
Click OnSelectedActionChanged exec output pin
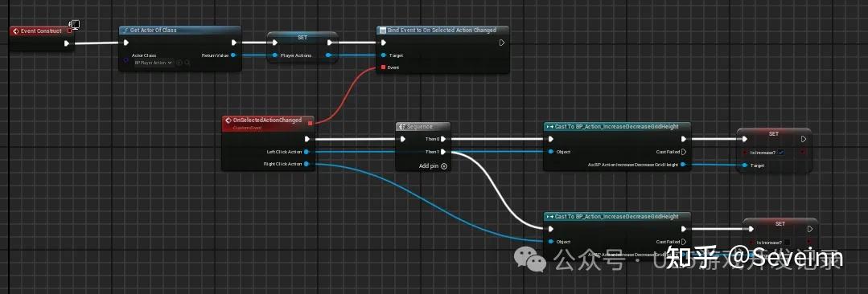306,139
